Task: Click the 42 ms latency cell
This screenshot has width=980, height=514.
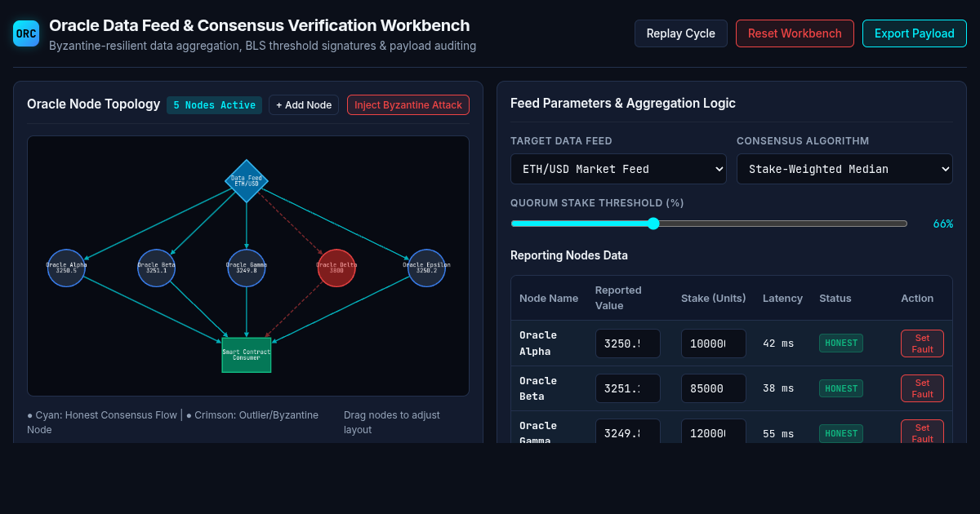Action: [778, 343]
